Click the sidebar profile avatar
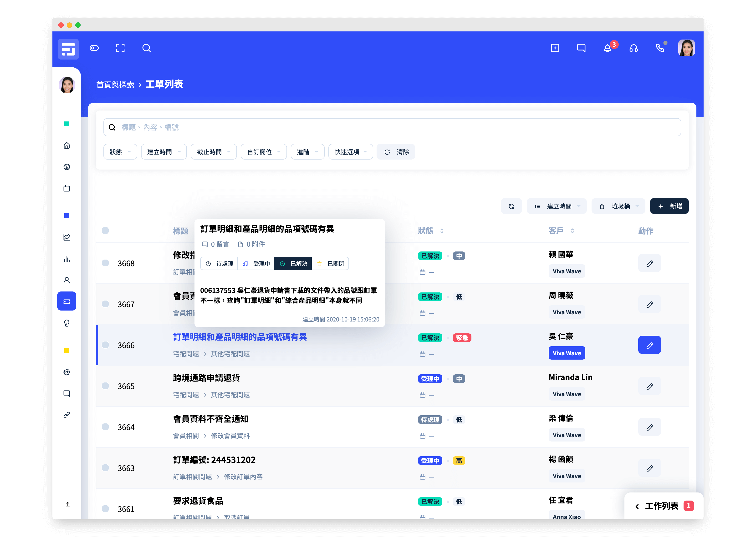The image size is (756, 537). (x=67, y=85)
